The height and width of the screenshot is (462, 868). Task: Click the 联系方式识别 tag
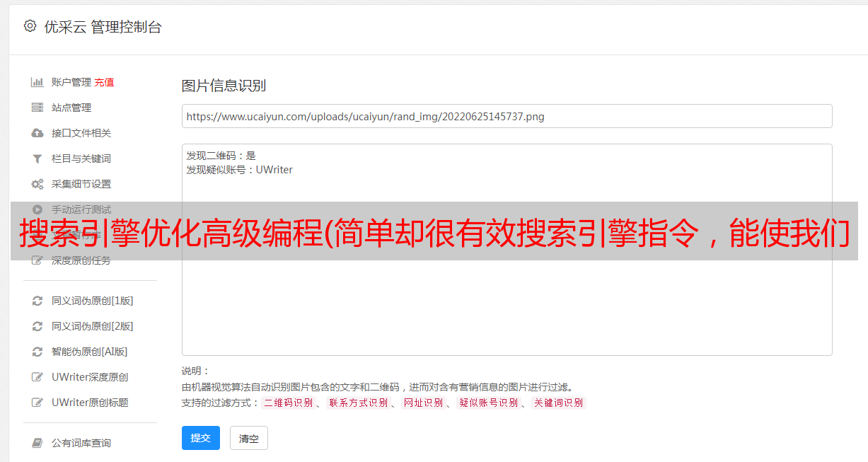358,403
